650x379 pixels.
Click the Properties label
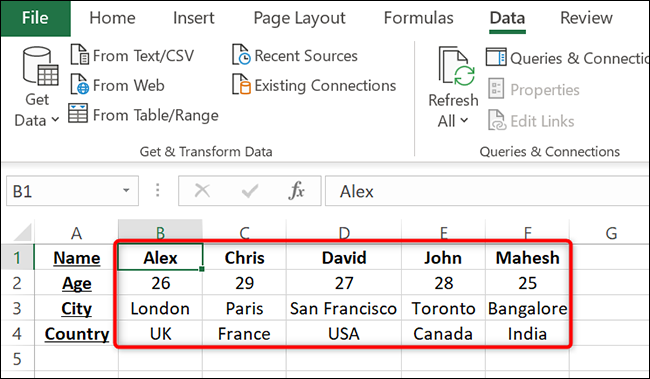click(545, 90)
